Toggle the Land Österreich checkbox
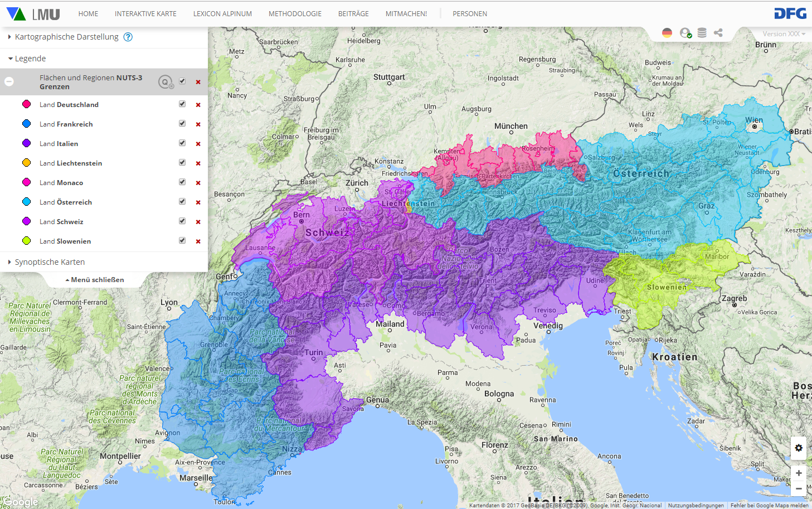This screenshot has width=812, height=509. pyautogui.click(x=182, y=202)
